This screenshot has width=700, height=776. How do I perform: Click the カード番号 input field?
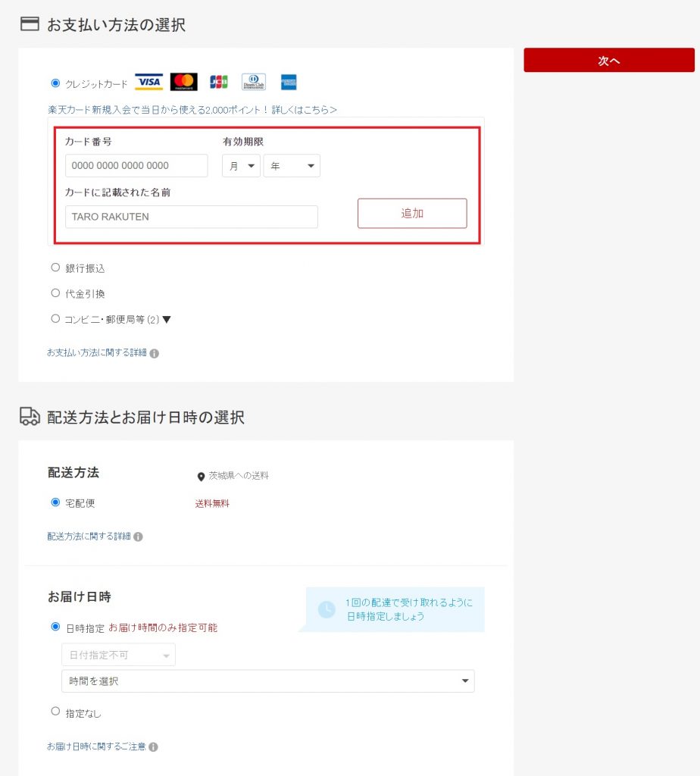(136, 166)
